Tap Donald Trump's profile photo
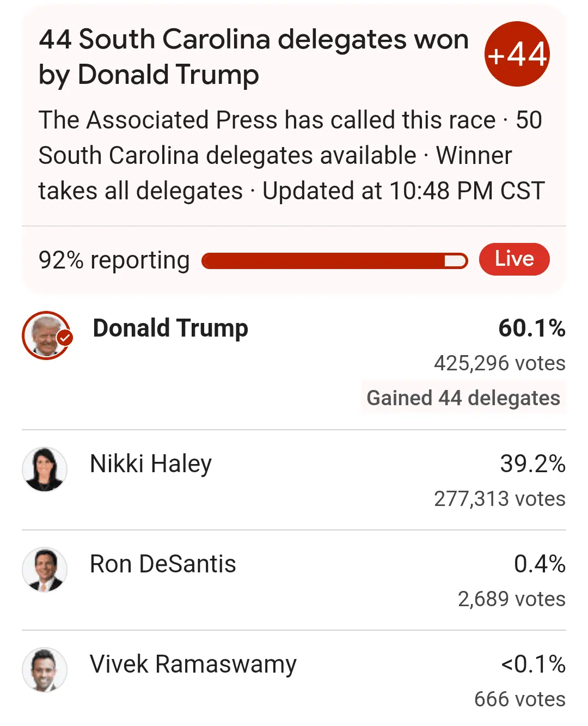This screenshot has width=588, height=726. click(x=46, y=335)
